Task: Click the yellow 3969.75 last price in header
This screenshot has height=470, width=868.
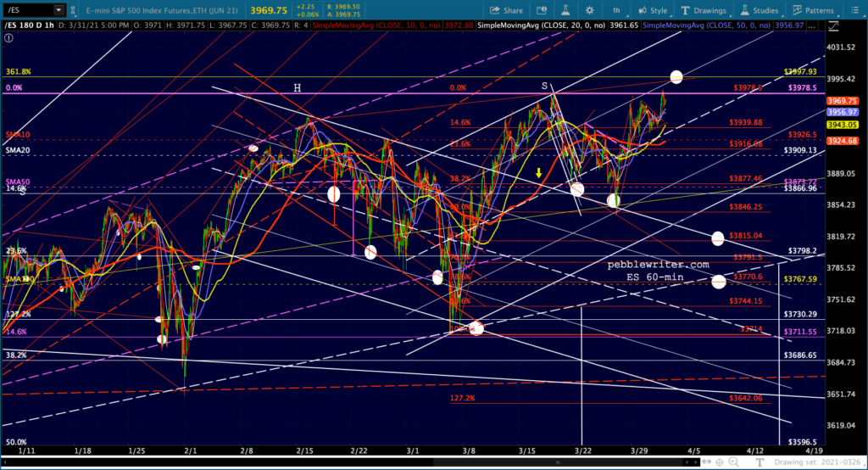Action: [x=269, y=10]
